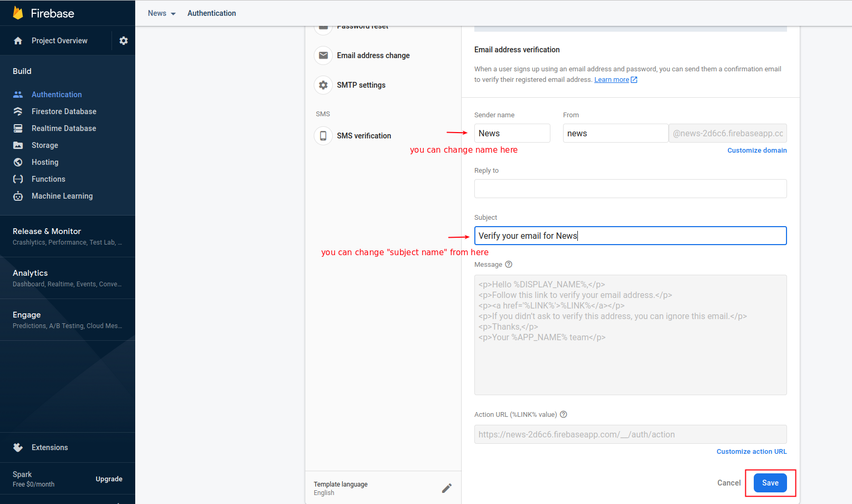
Task: Focus the Sender name input field
Action: [x=512, y=134]
